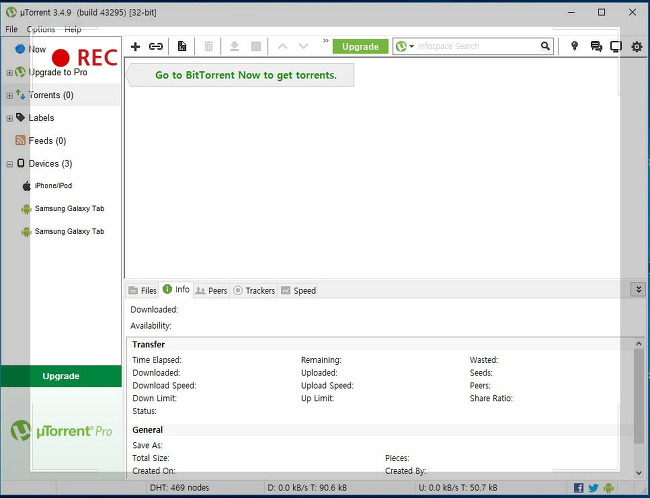650x498 pixels.
Task: Click the remote monitor icon
Action: (x=616, y=46)
